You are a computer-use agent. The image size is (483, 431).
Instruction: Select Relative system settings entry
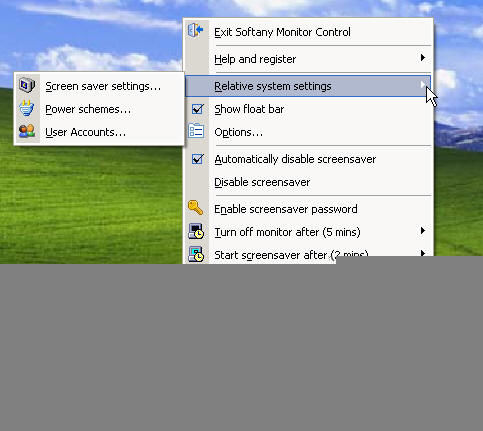(x=308, y=86)
